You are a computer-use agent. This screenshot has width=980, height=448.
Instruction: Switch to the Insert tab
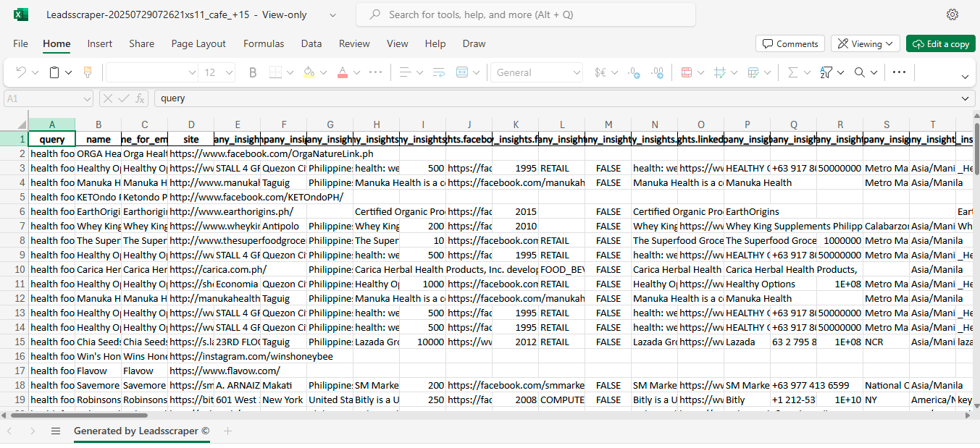(x=100, y=43)
